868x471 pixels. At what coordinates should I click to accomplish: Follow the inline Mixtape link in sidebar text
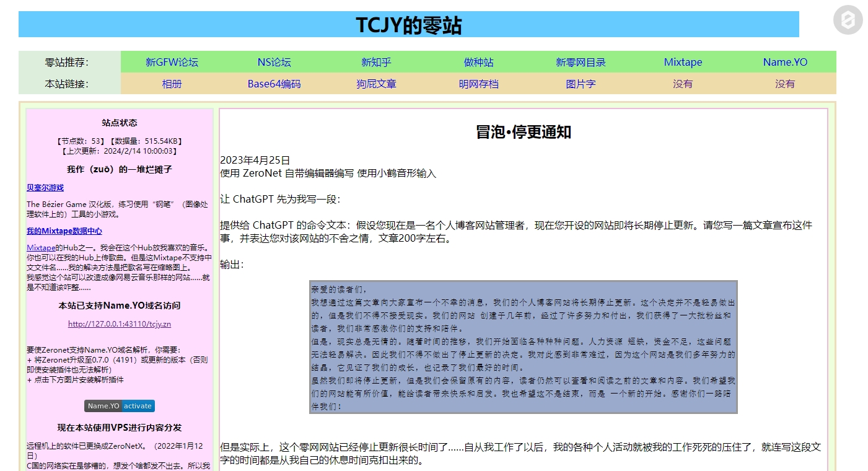tap(41, 248)
